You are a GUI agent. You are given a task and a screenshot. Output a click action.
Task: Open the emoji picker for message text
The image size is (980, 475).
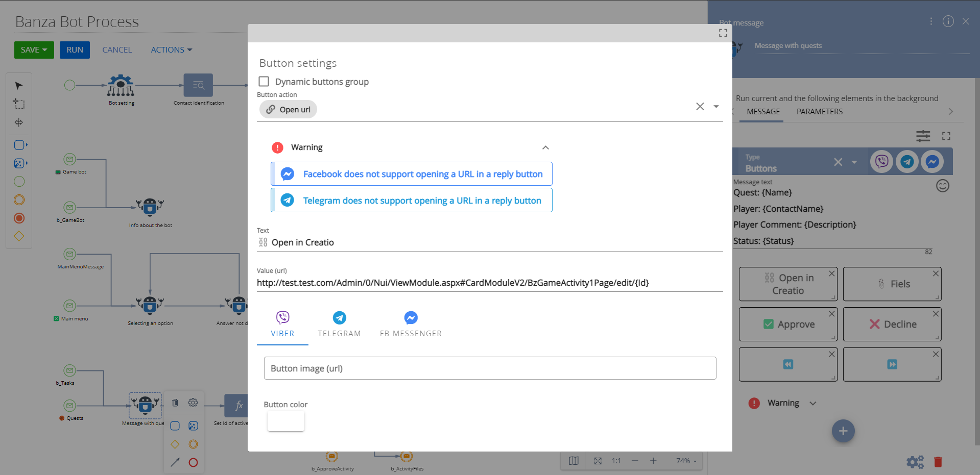pos(942,186)
